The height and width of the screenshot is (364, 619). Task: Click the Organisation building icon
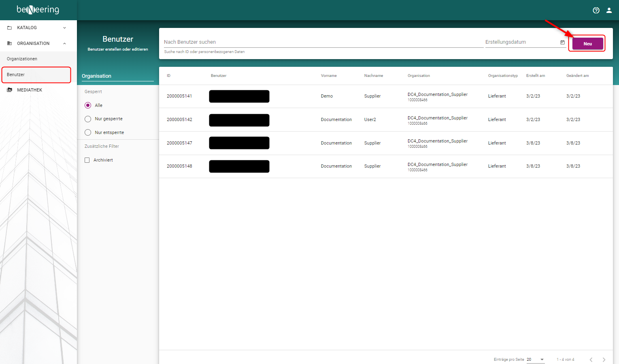click(x=10, y=43)
